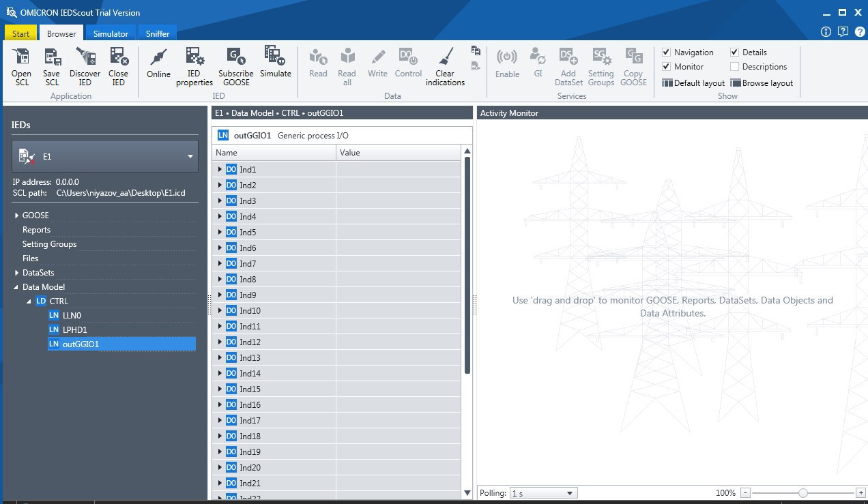Click the Browse layout button
This screenshot has height=504, width=868.
762,83
